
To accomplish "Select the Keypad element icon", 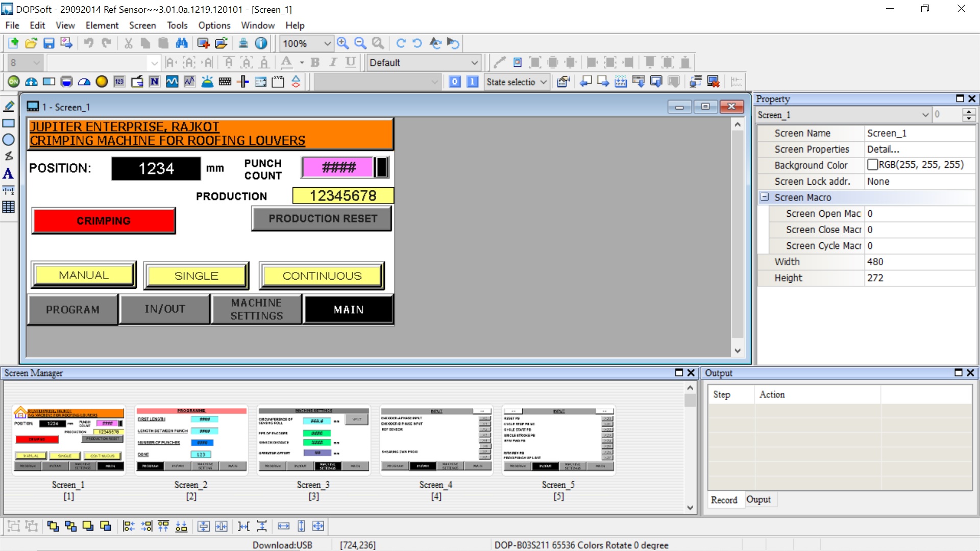I will tap(225, 82).
